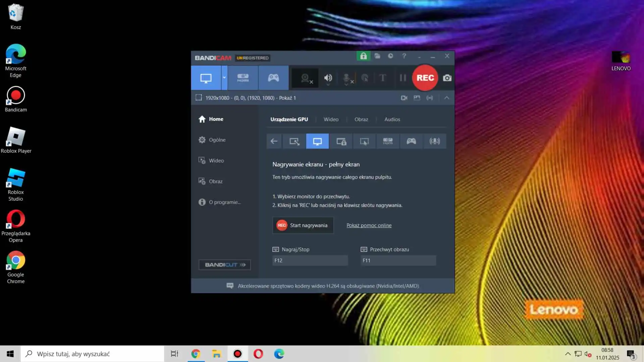Open the Pokaż pomoc online link
This screenshot has height=362, width=644.
pyautogui.click(x=369, y=225)
